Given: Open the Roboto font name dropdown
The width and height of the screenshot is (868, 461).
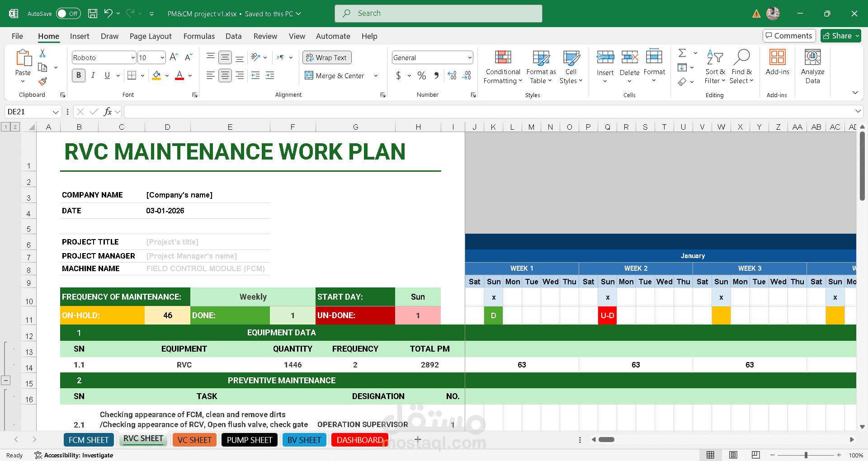Looking at the screenshot, I should coord(133,58).
